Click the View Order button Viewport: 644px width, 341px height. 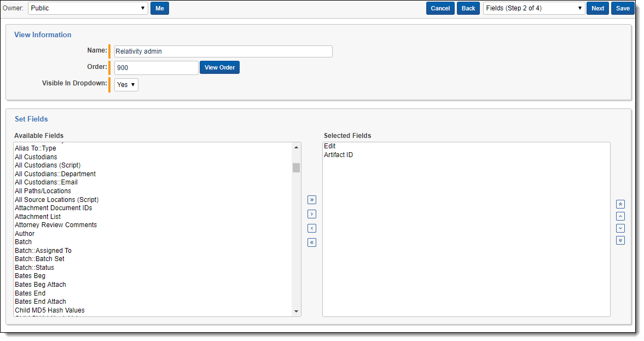click(219, 67)
